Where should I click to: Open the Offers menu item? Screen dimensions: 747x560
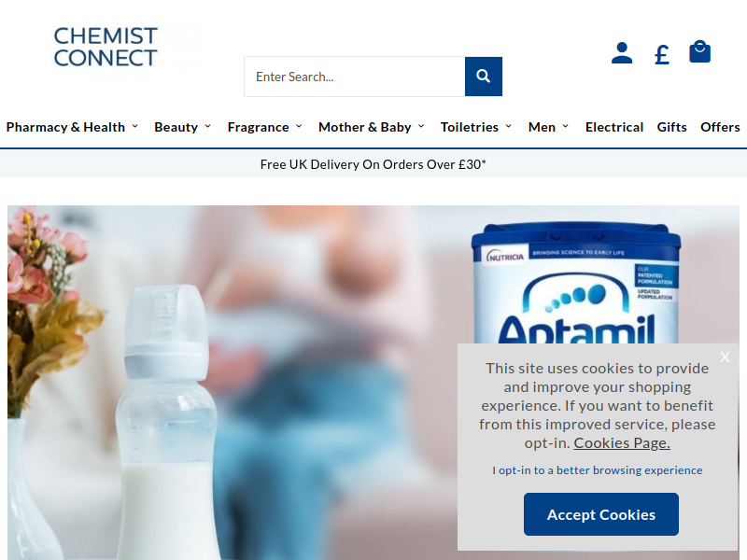pyautogui.click(x=720, y=127)
